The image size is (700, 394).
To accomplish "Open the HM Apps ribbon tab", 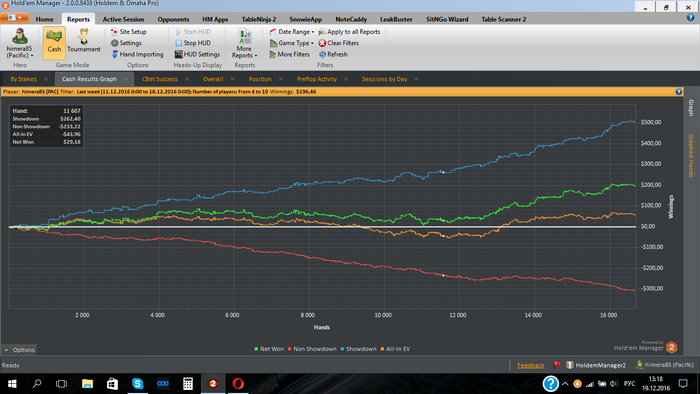I will coord(215,19).
